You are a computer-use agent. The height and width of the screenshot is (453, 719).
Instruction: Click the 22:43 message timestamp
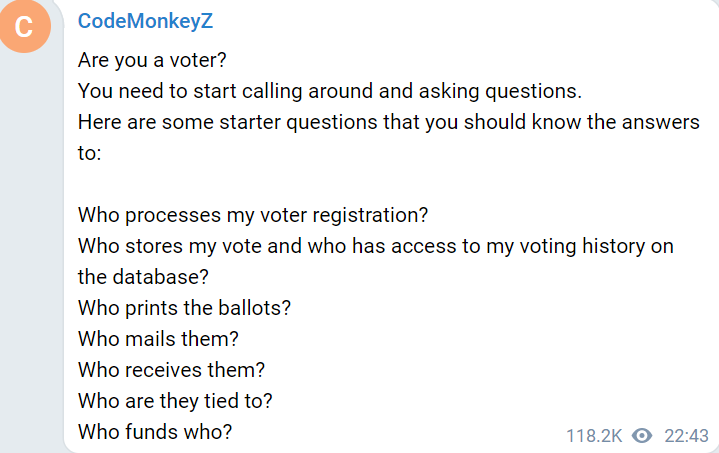click(x=686, y=436)
